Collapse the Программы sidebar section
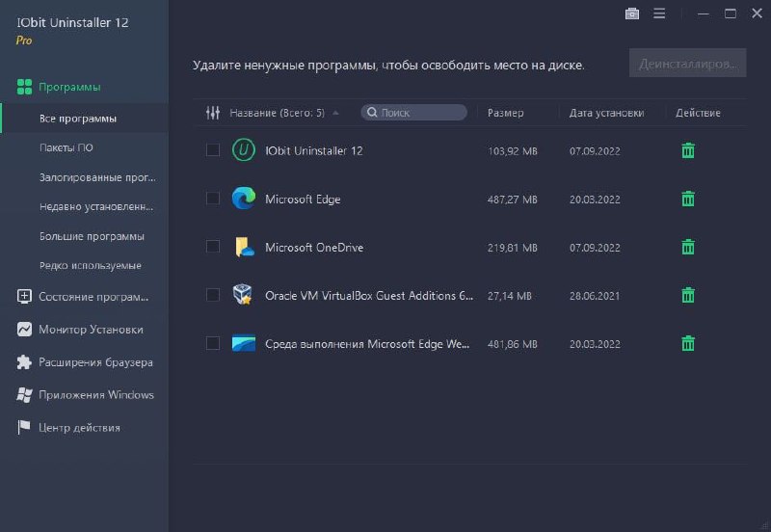771x532 pixels. [x=69, y=88]
